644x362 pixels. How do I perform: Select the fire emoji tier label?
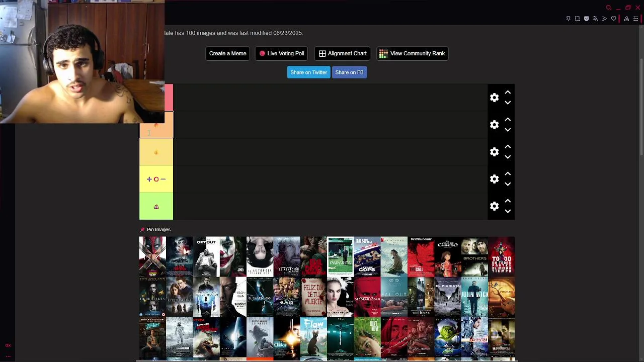(x=156, y=152)
